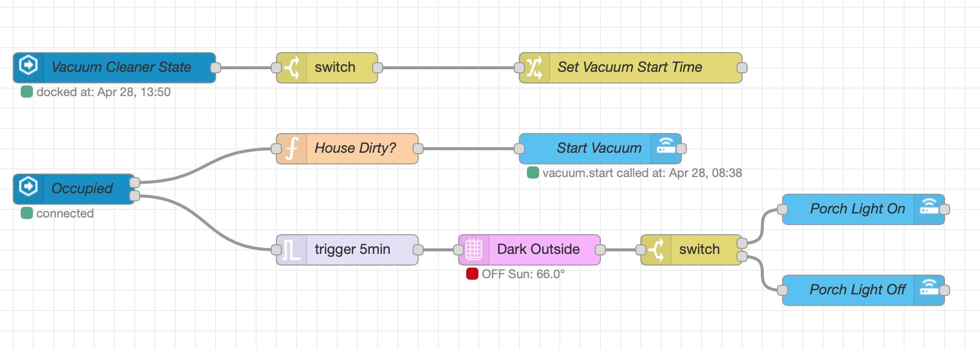Image resolution: width=980 pixels, height=349 pixels.
Task: Click the Home Assistant icon on the Occupied node
Action: [29, 189]
